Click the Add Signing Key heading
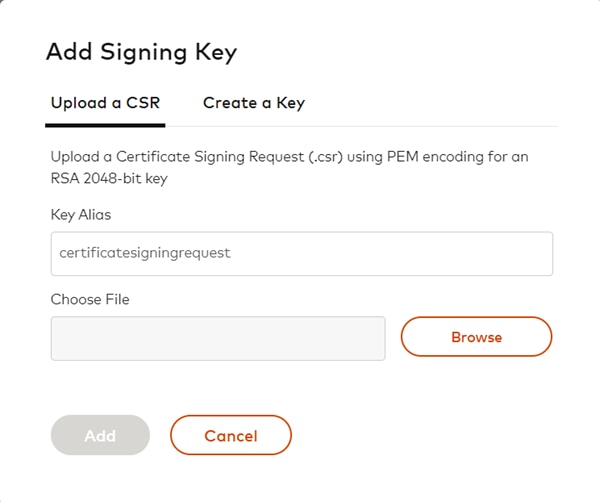Viewport: 600px width, 502px height. point(141,52)
